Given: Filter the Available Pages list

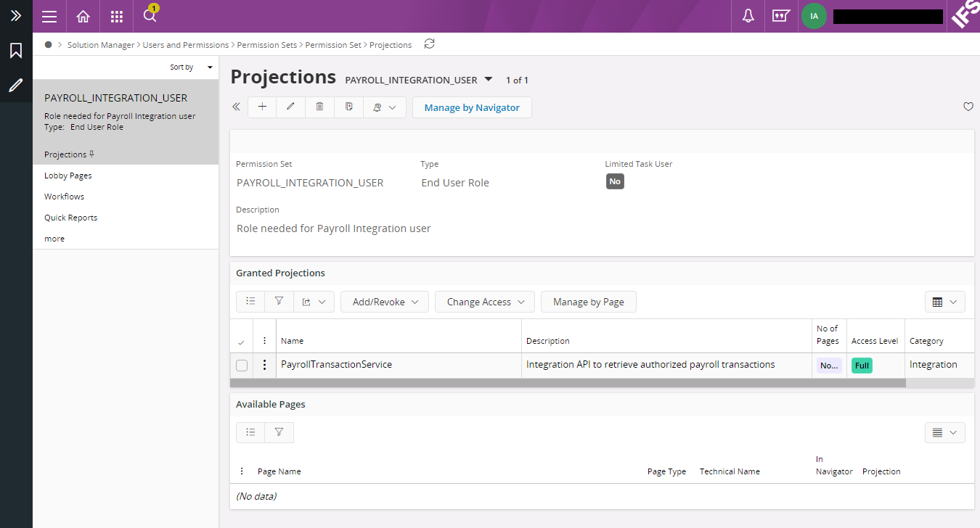Looking at the screenshot, I should coord(279,432).
